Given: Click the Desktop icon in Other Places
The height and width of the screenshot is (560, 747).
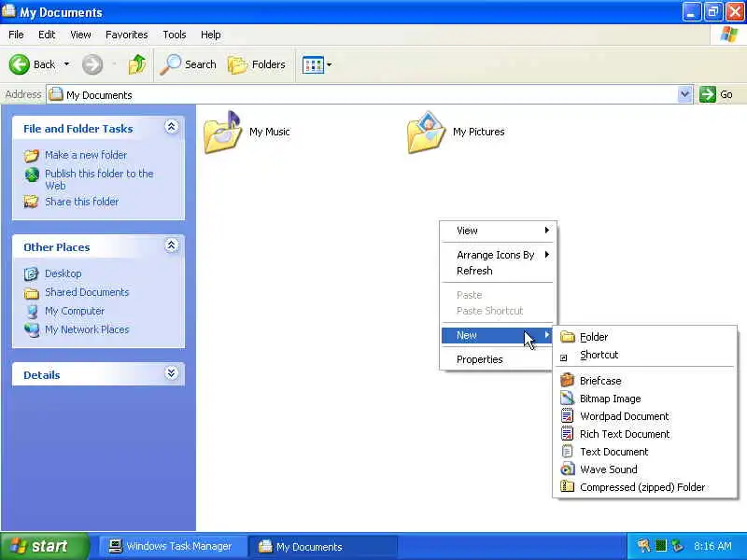Looking at the screenshot, I should click(x=32, y=273).
